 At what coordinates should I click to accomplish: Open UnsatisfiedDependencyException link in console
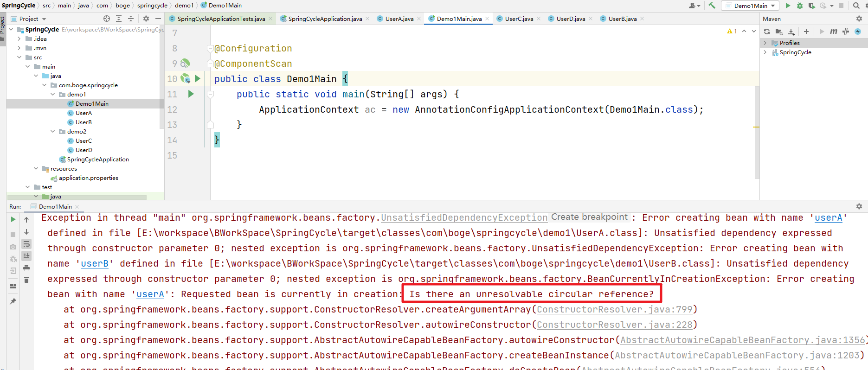tap(464, 217)
